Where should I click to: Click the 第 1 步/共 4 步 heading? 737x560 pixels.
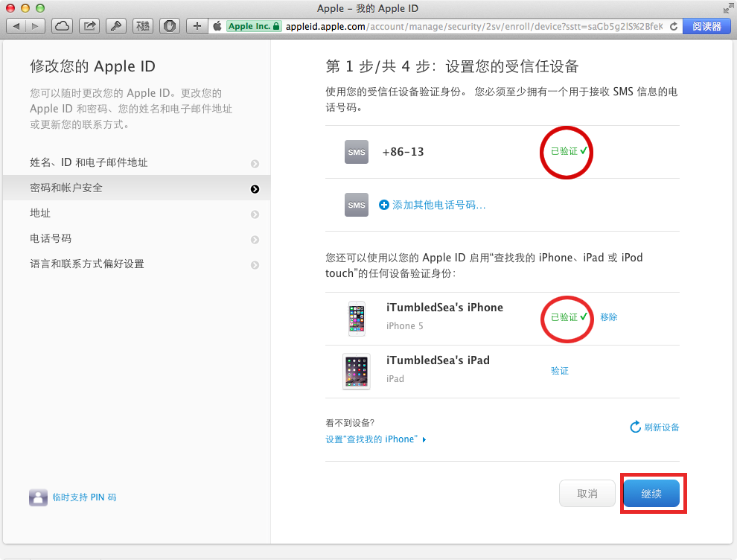[x=452, y=66]
